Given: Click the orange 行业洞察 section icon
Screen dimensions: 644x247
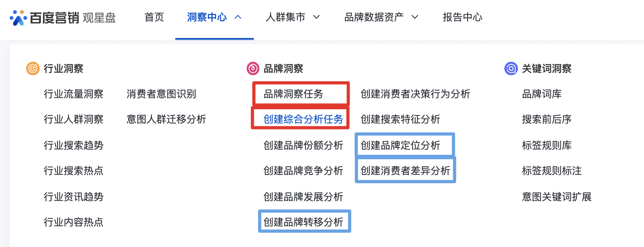Looking at the screenshot, I should pos(32,68).
